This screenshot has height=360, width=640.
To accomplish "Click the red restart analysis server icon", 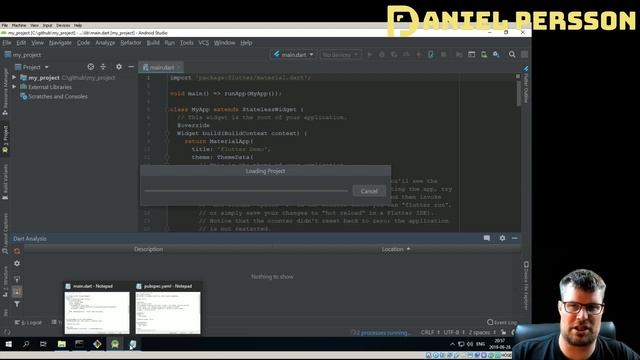I will (17, 251).
